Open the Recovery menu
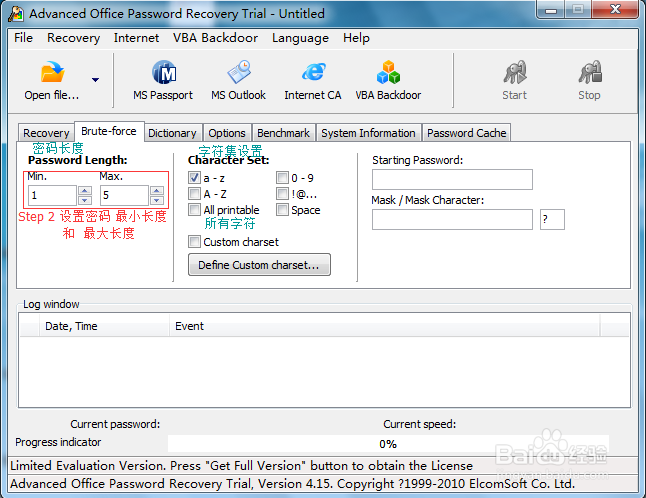Image resolution: width=646 pixels, height=498 pixels. (x=73, y=38)
